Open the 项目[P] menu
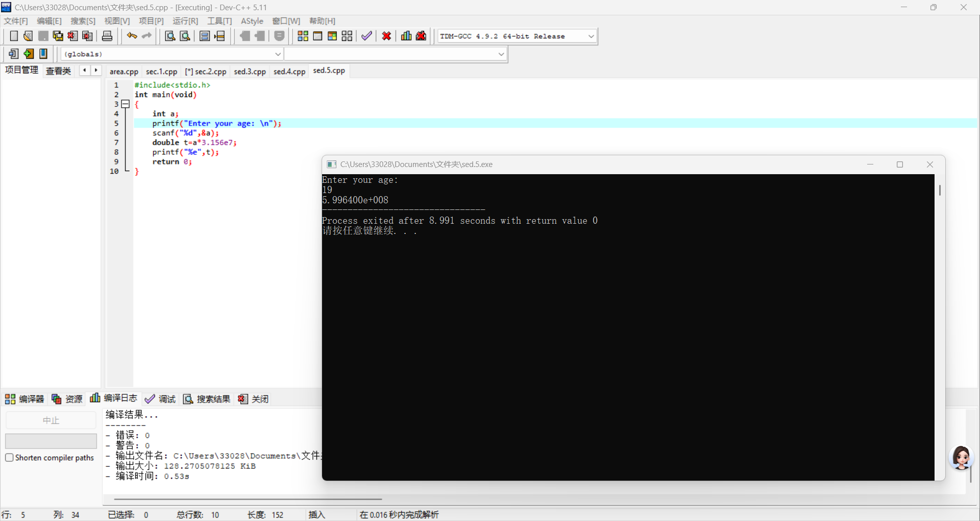This screenshot has width=980, height=521. [x=151, y=21]
